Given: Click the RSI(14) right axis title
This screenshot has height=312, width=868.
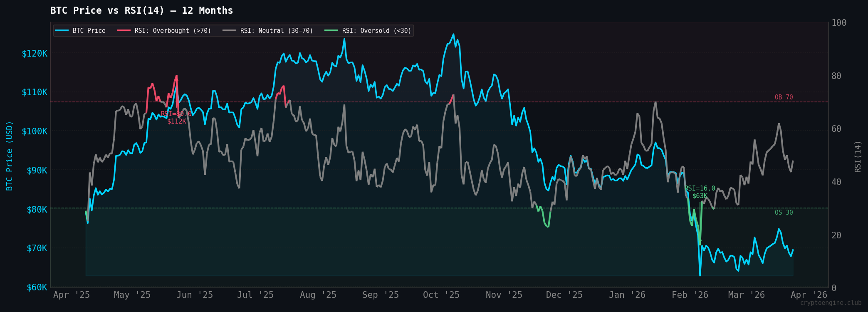Looking at the screenshot, I should pos(858,156).
